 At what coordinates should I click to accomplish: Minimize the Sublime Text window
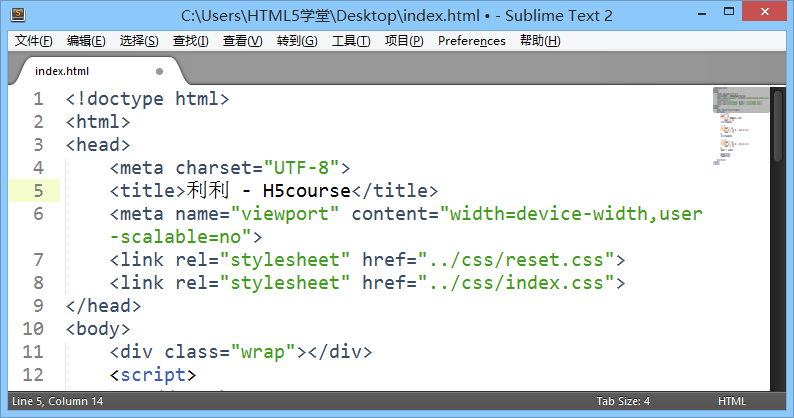[701, 14]
